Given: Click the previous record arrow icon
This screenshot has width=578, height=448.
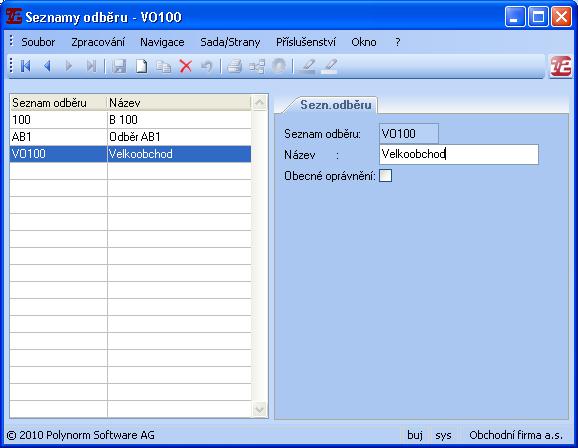Looking at the screenshot, I should [47, 66].
